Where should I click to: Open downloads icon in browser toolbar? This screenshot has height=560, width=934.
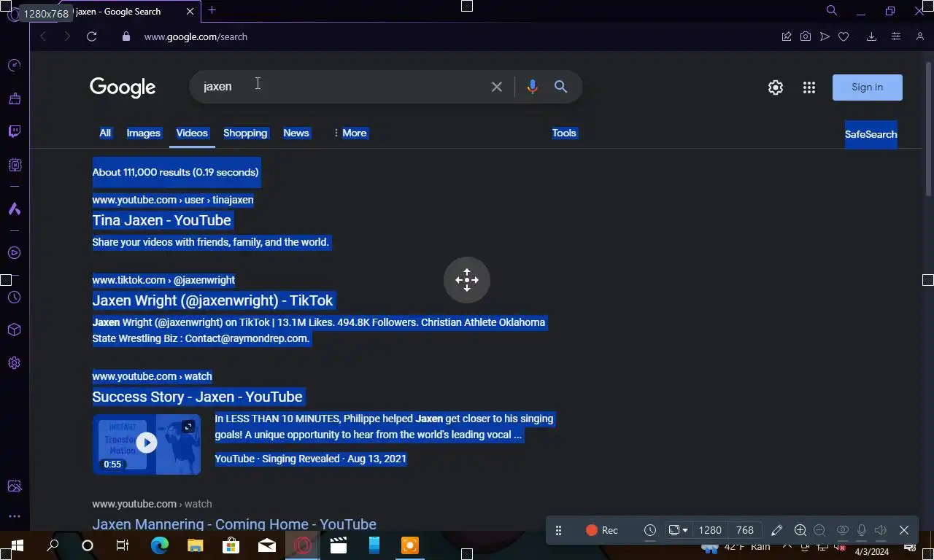(871, 36)
